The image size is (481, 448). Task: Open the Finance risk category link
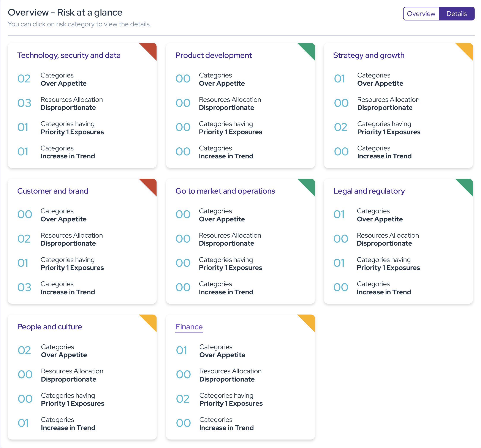[189, 327]
